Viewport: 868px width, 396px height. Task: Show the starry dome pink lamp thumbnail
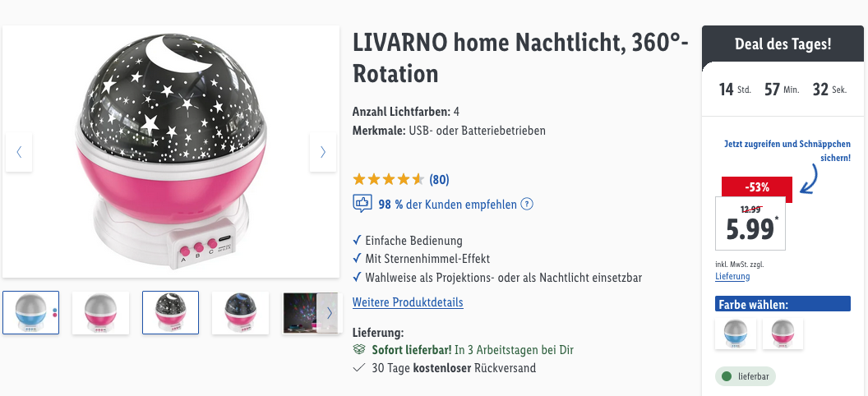(170, 312)
